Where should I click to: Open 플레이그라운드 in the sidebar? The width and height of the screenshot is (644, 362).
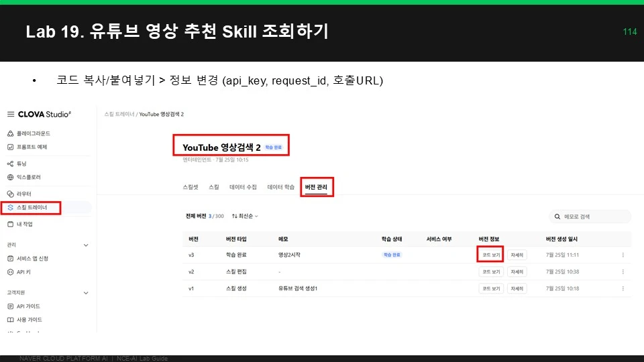34,133
